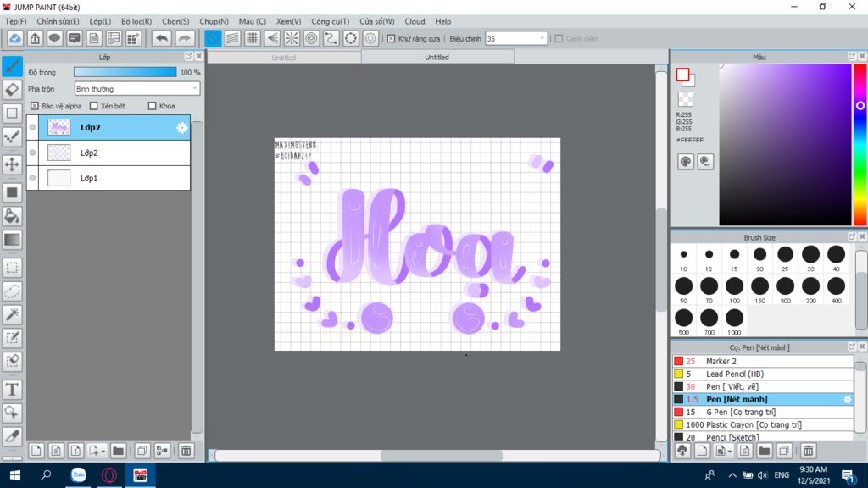Open the Điều chỉnh value dropdown
This screenshot has height=488, width=868.
[x=516, y=39]
